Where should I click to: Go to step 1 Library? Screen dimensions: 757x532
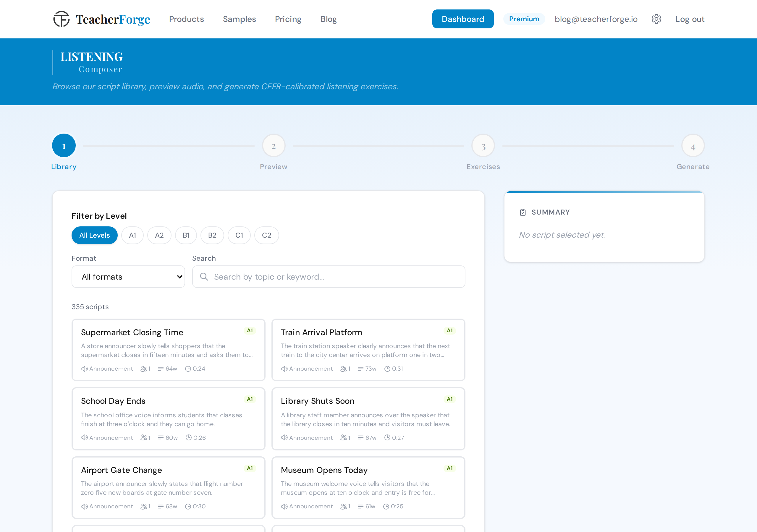tap(64, 146)
